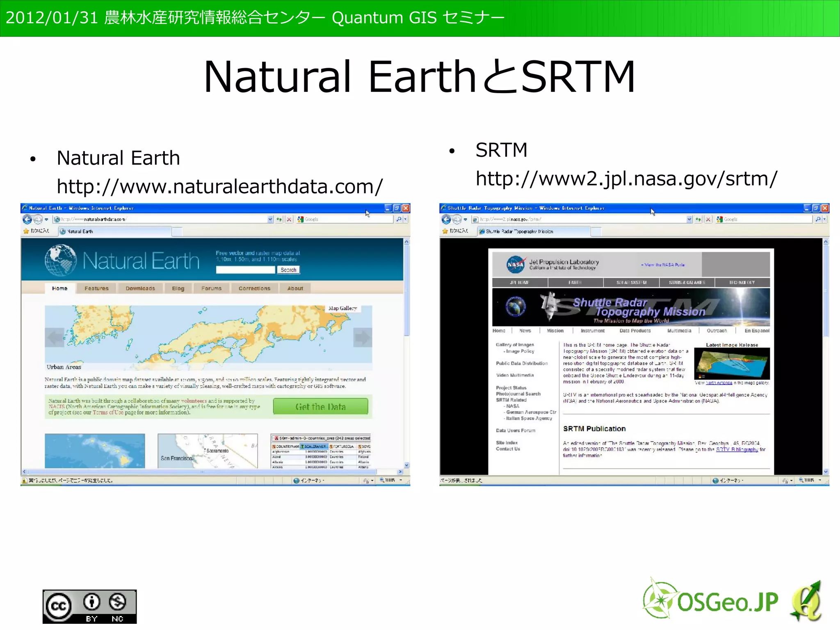Select Home tab on Natural Earth site
This screenshot has height=630, width=840.
click(60, 289)
